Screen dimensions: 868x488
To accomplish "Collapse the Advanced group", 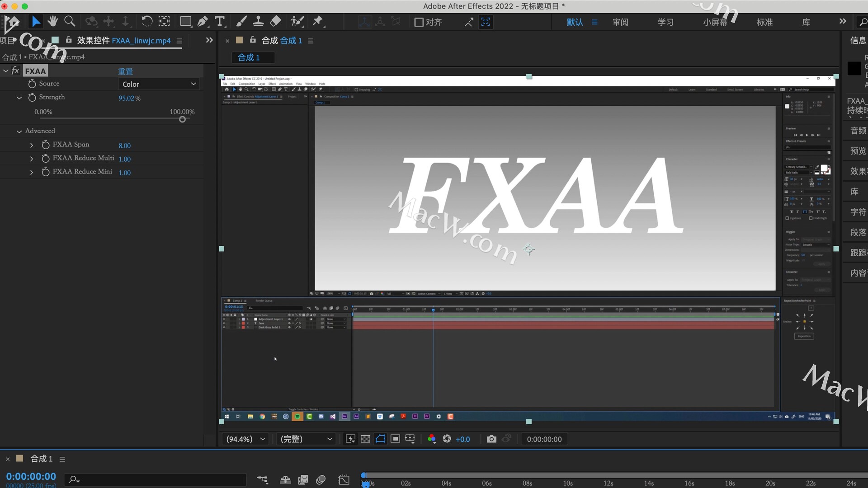I will point(19,131).
